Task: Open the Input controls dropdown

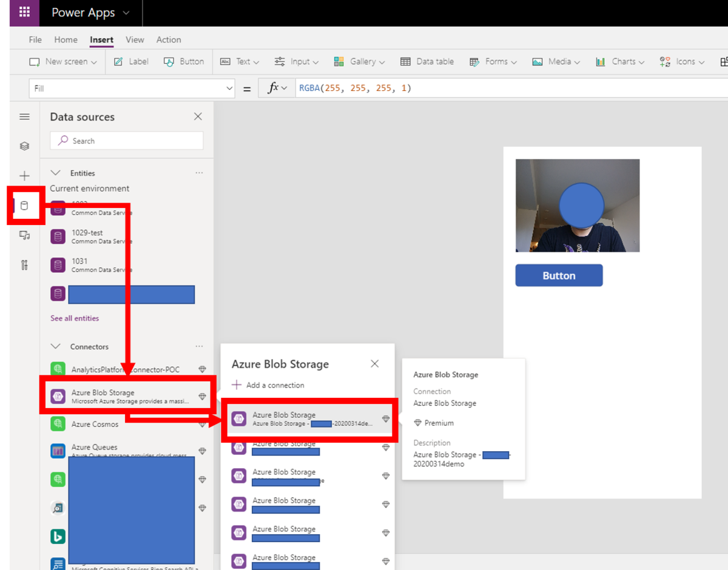Action: click(296, 61)
